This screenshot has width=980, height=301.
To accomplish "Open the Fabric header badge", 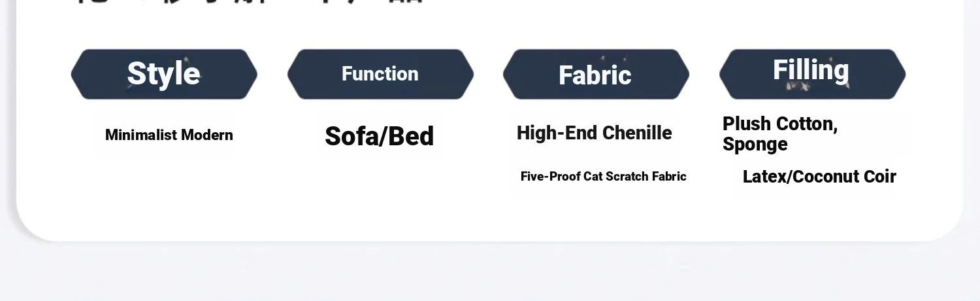I will click(596, 74).
